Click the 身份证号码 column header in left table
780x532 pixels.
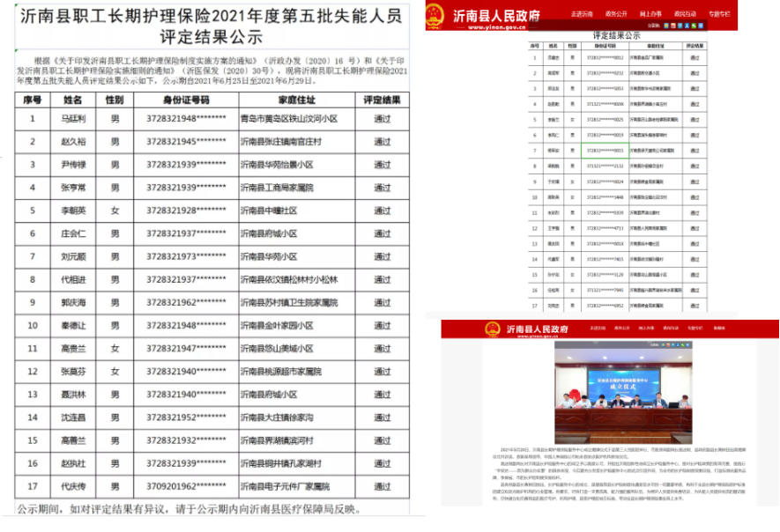pos(186,100)
